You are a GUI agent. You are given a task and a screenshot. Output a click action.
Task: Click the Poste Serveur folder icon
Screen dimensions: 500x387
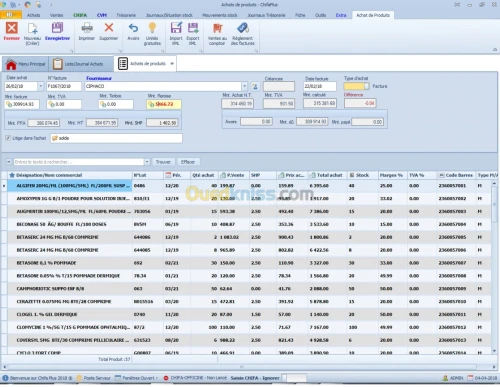[x=79, y=378]
